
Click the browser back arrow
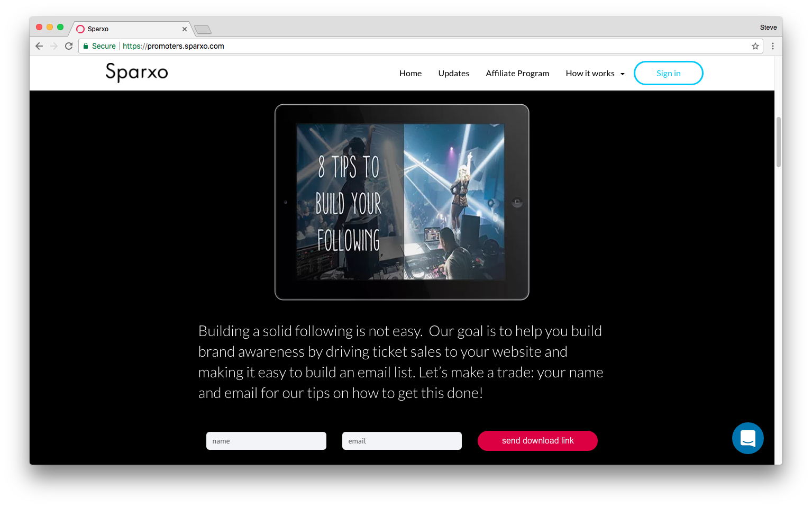coord(39,46)
